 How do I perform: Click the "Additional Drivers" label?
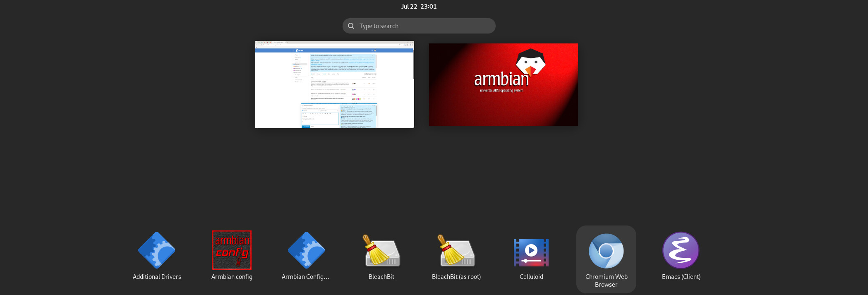(x=157, y=277)
